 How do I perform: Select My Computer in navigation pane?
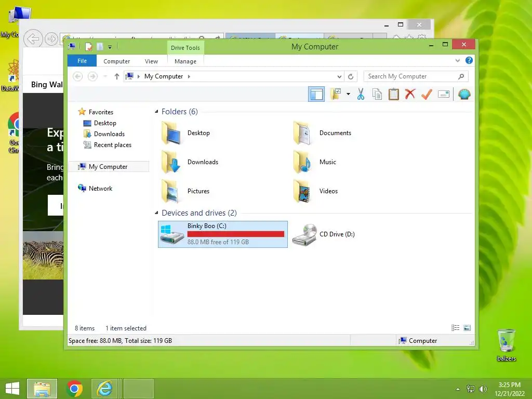click(x=109, y=167)
